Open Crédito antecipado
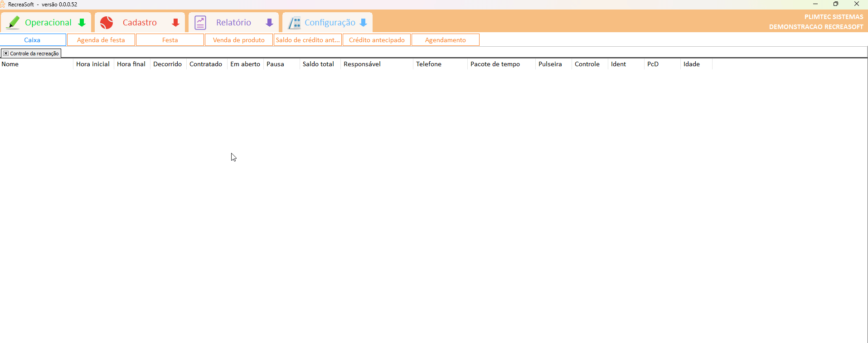868x343 pixels. (377, 40)
